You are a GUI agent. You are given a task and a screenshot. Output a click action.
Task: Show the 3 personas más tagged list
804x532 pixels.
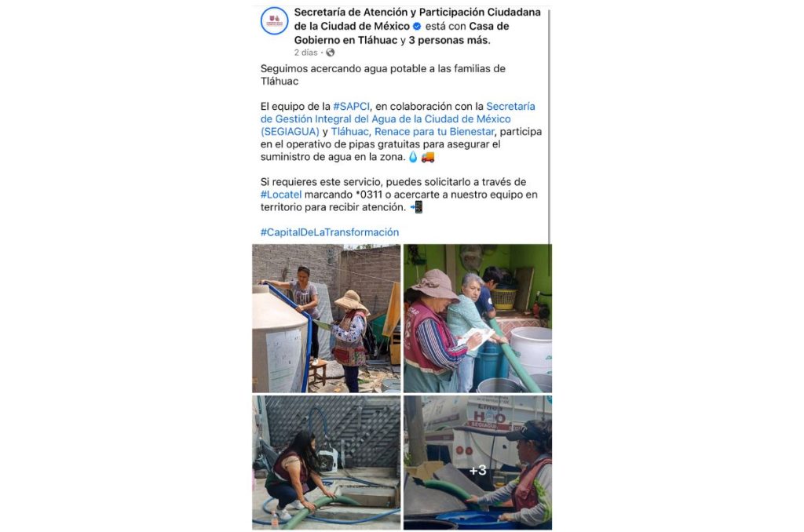pyautogui.click(x=449, y=40)
